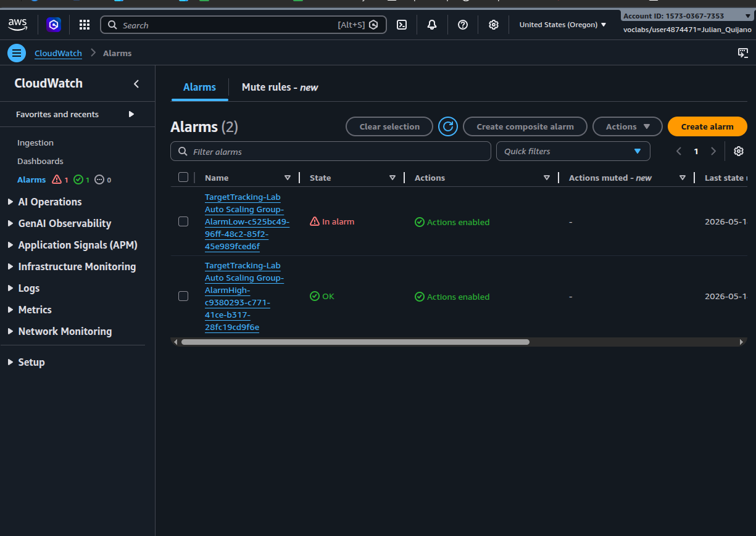This screenshot has height=536, width=756.
Task: Open alarms table preferences gear
Action: coord(739,151)
